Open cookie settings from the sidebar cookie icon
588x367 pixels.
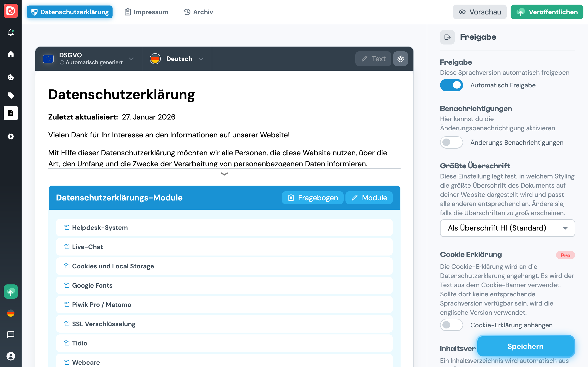(11, 77)
